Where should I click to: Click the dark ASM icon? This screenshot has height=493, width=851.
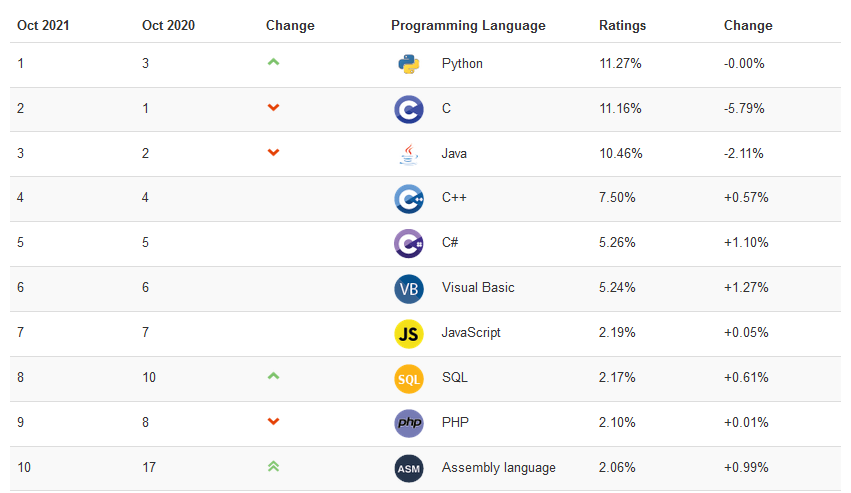point(409,469)
